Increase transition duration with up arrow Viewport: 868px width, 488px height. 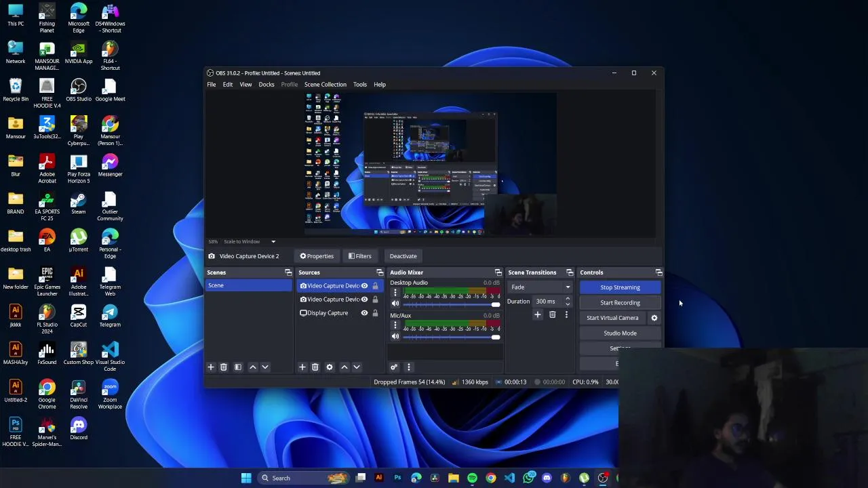[x=568, y=299]
